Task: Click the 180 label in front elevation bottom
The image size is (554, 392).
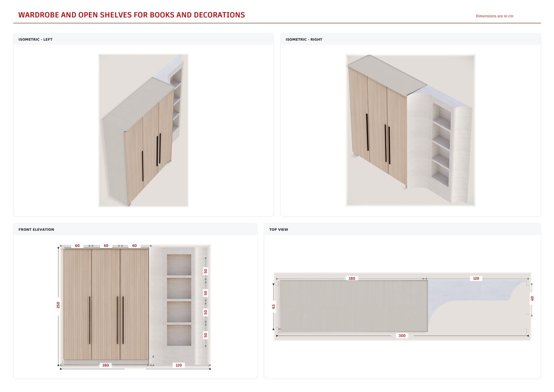Action: click(x=106, y=365)
